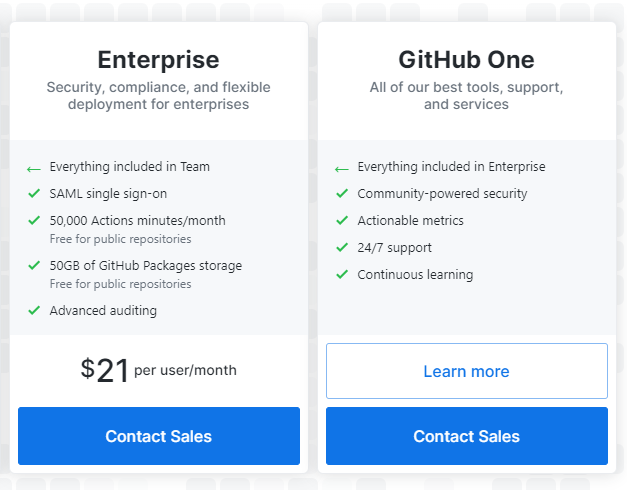The width and height of the screenshot is (627, 490).
Task: Click the checkmark next to 24/7 support
Action: [x=342, y=248]
